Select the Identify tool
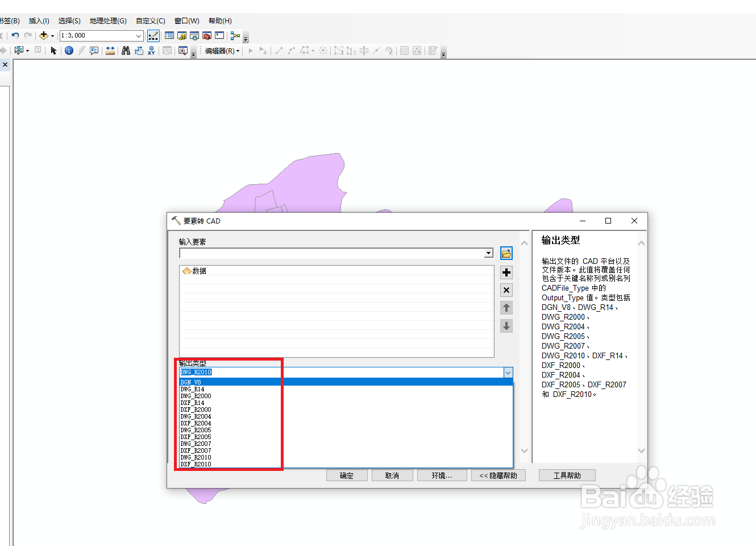The image size is (756, 546). (68, 50)
